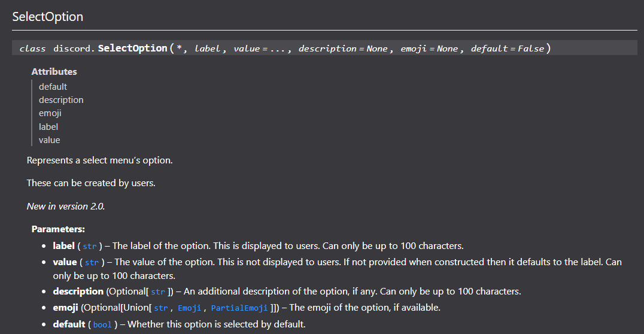Click bold 'default' parameter name in list
644x334 pixels.
pyautogui.click(x=69, y=324)
